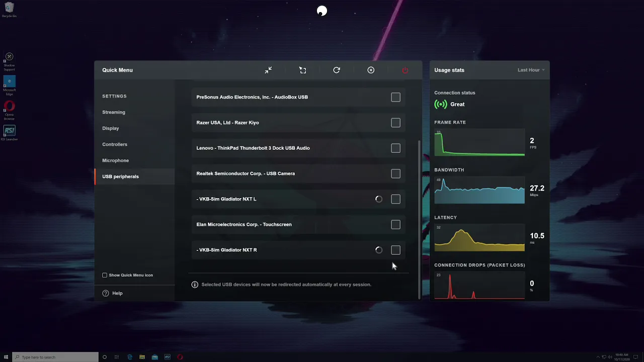Click the loading spinner next to Gladiator NXT L

[x=379, y=199]
